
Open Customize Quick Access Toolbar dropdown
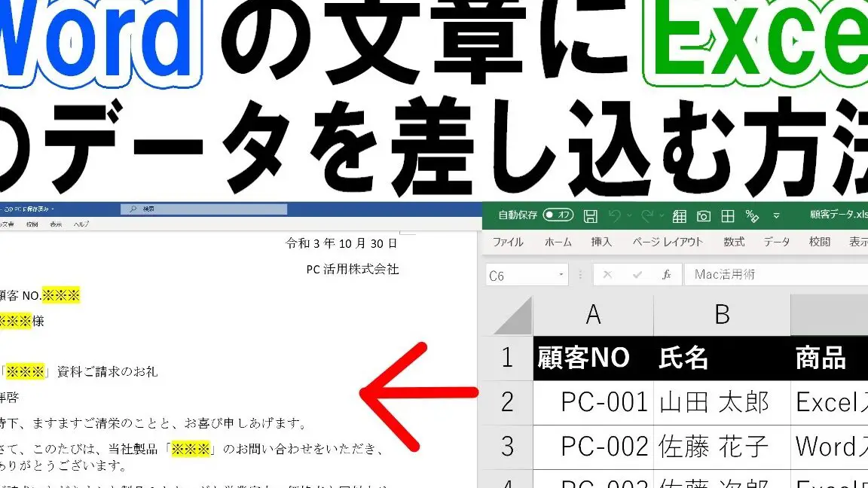(776, 216)
